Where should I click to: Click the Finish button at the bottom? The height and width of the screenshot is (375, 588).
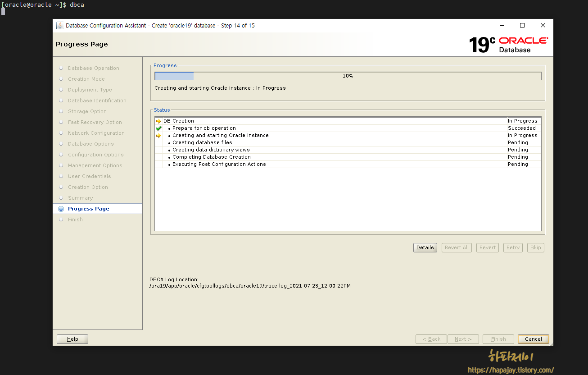click(498, 339)
